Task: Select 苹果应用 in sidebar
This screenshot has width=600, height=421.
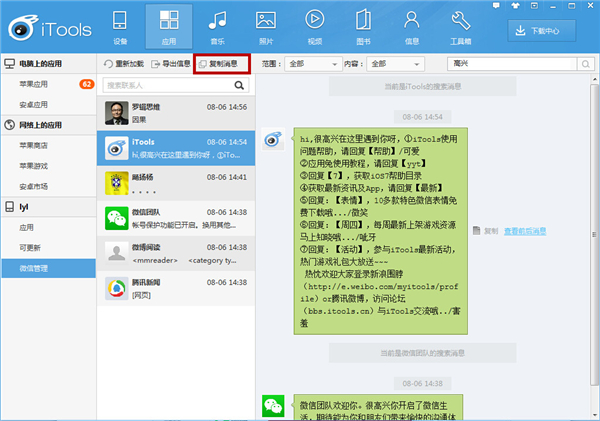Action: coord(34,84)
